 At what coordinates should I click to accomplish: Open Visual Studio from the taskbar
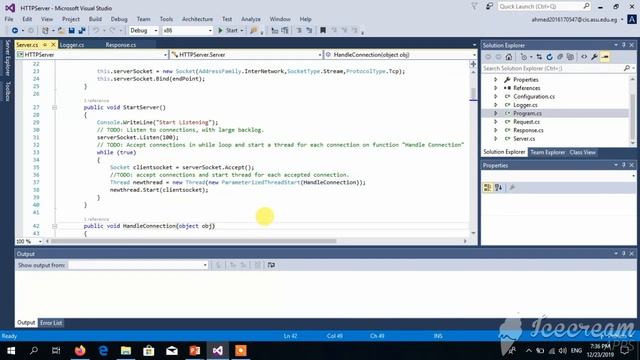tap(218, 351)
